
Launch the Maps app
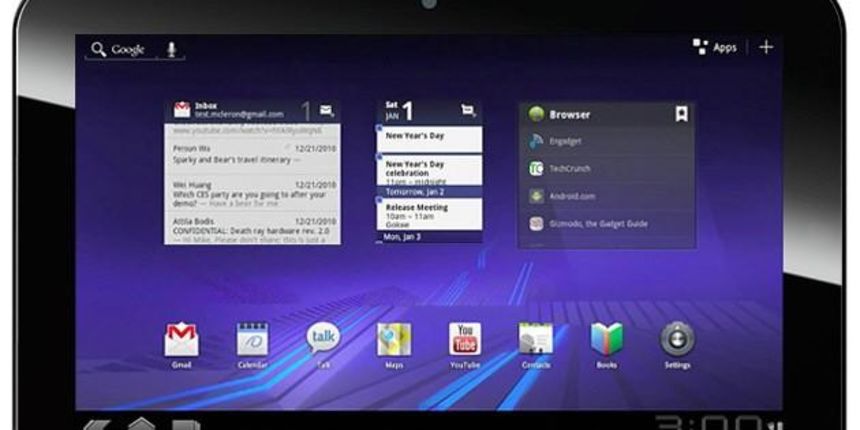pos(394,340)
